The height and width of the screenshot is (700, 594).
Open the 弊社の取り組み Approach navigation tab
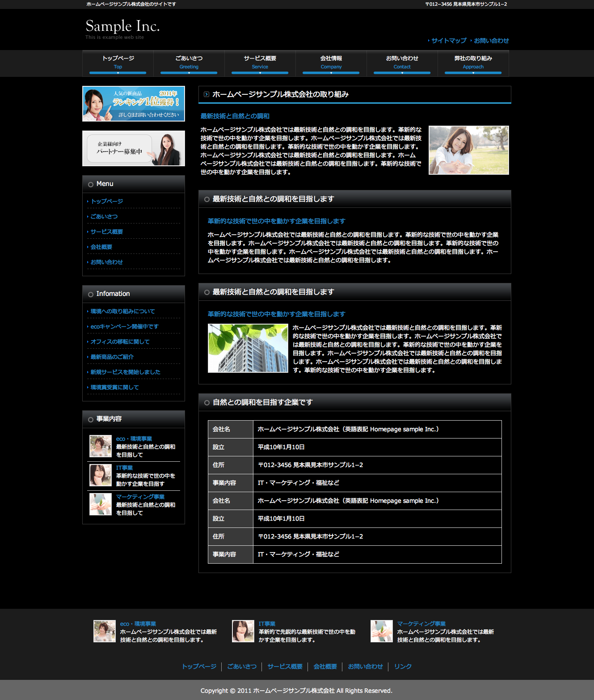[x=473, y=63]
